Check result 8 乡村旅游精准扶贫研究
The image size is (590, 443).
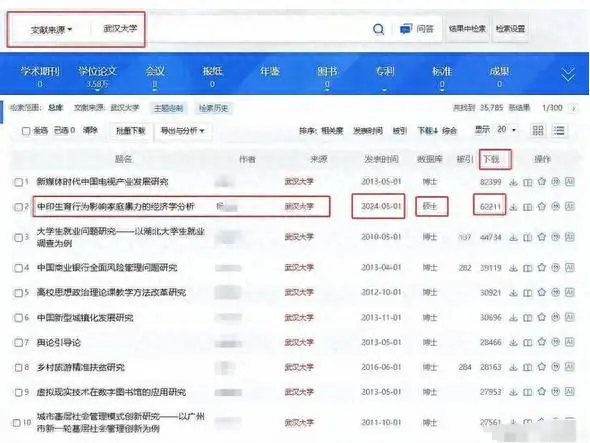click(18, 367)
